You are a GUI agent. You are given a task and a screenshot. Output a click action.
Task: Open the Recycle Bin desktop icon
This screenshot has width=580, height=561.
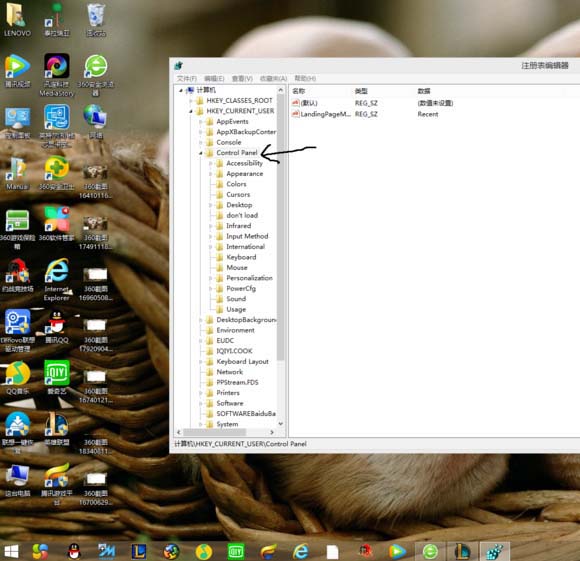pyautogui.click(x=96, y=19)
